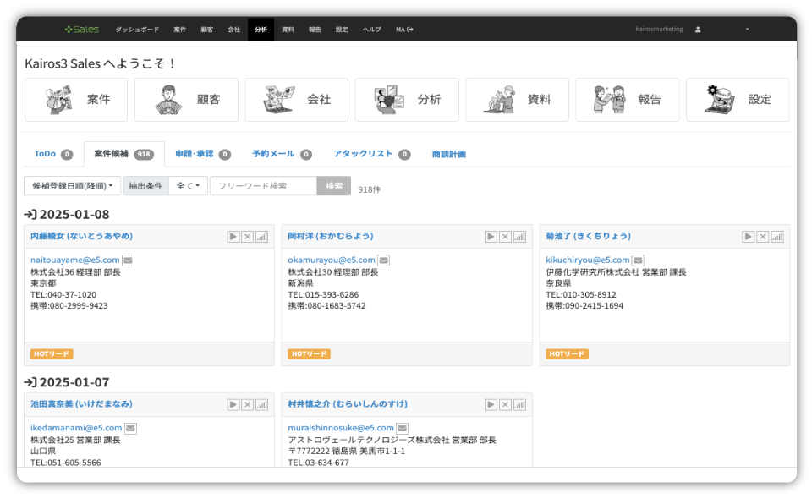Image resolution: width=812 pixels, height=504 pixels.
Task: Open the MA external link in navbar
Action: pos(404,30)
